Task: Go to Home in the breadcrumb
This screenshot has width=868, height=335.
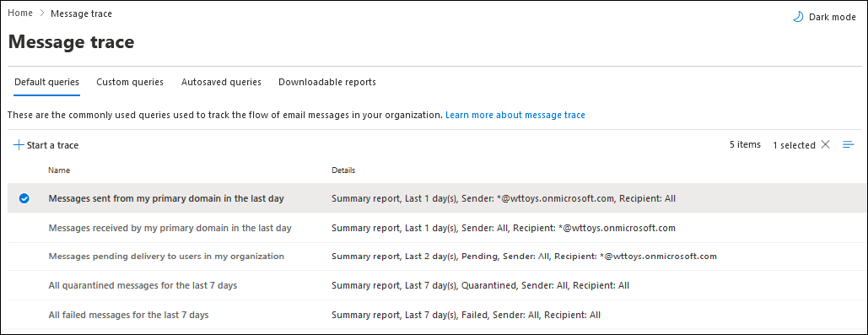Action: click(x=20, y=14)
